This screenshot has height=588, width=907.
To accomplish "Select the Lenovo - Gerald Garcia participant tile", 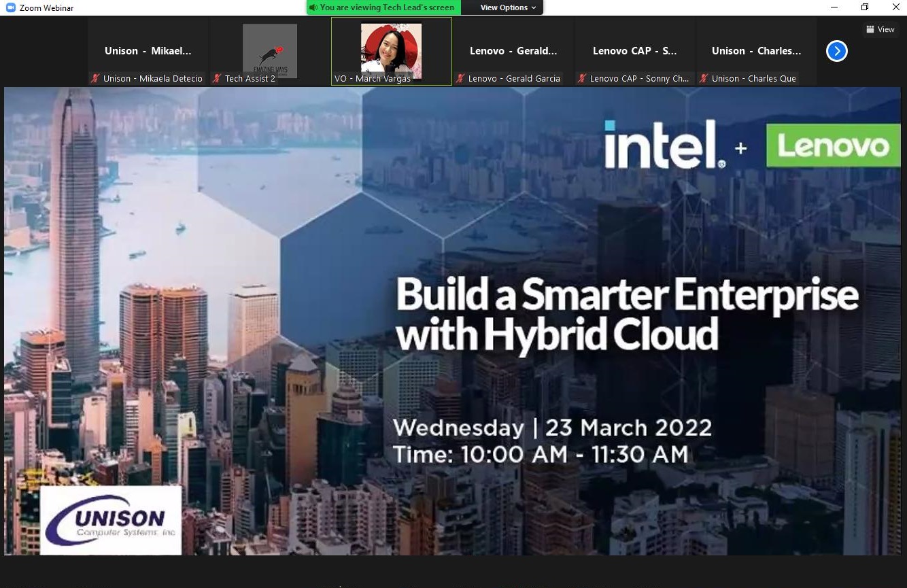I will [513, 51].
